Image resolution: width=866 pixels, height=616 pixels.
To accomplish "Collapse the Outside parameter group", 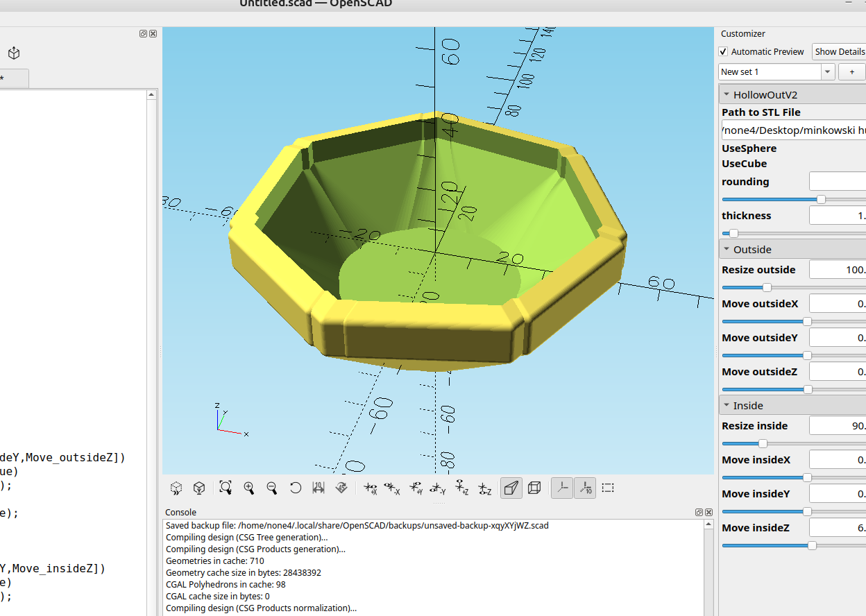I will [x=727, y=250].
